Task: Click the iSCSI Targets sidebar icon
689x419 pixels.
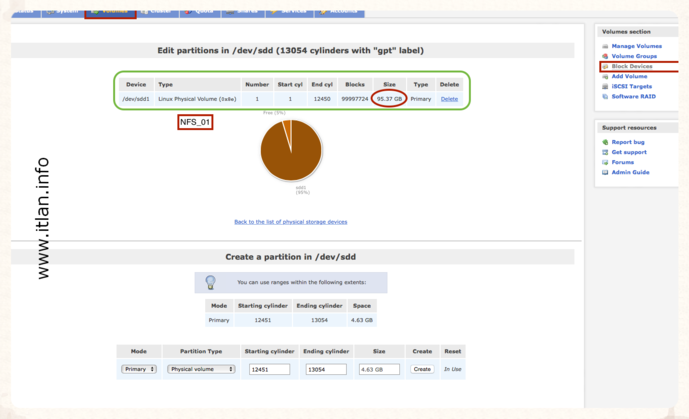Action: pos(605,86)
